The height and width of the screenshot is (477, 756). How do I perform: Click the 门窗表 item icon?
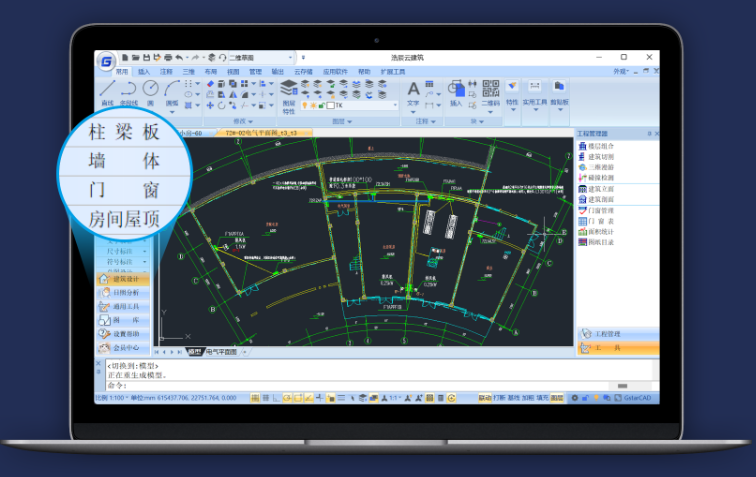click(583, 220)
